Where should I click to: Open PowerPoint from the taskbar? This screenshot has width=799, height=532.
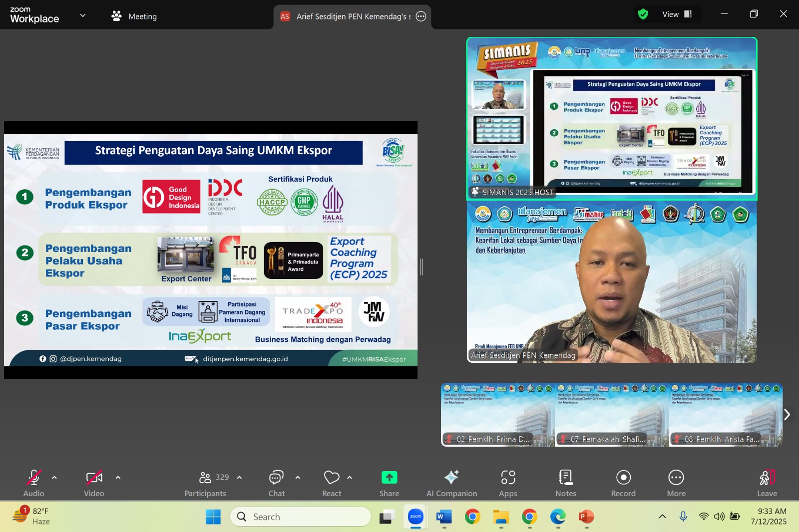coord(586,517)
